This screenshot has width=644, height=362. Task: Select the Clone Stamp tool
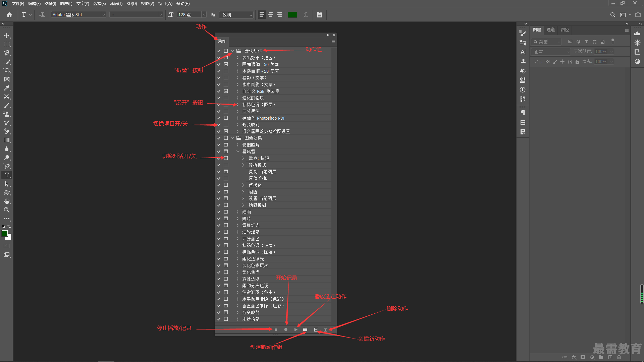(x=7, y=114)
